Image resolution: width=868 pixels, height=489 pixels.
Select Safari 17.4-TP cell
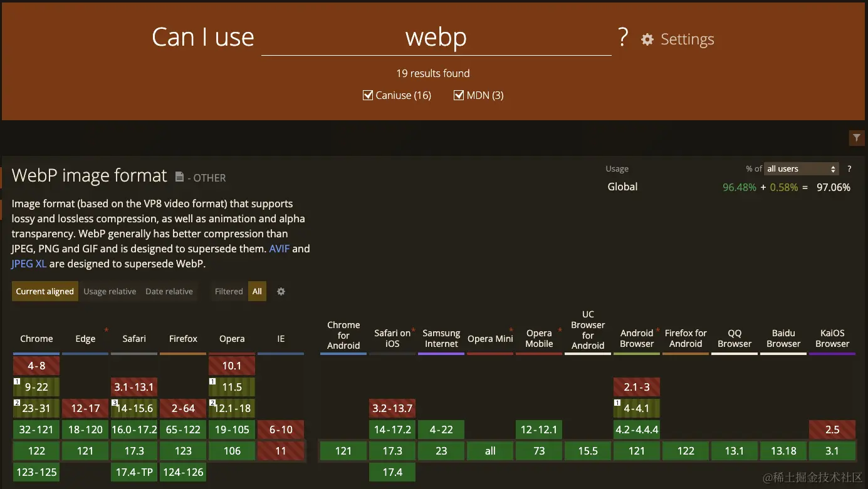coord(134,472)
